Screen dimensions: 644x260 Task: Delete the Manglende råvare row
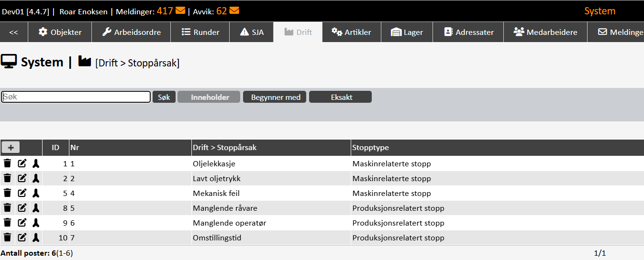[7, 208]
